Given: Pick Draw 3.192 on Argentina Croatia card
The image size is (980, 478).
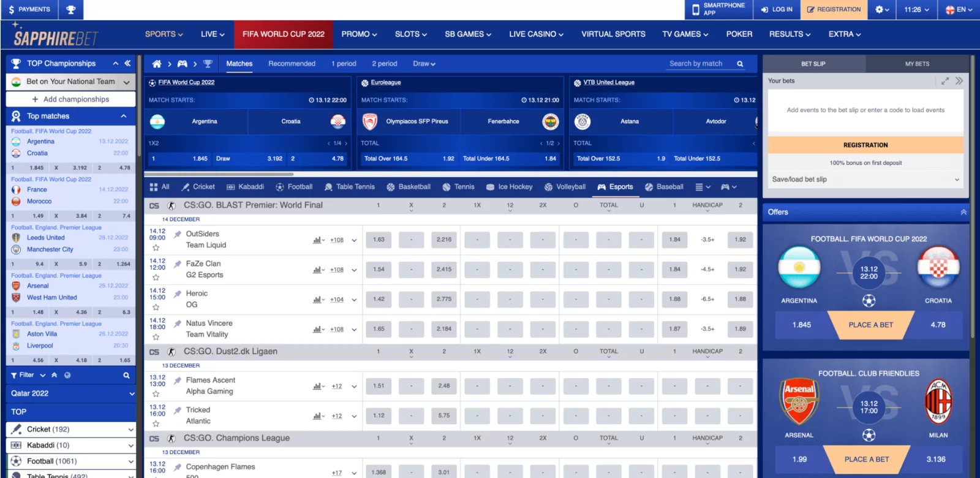Looking at the screenshot, I should [x=249, y=159].
